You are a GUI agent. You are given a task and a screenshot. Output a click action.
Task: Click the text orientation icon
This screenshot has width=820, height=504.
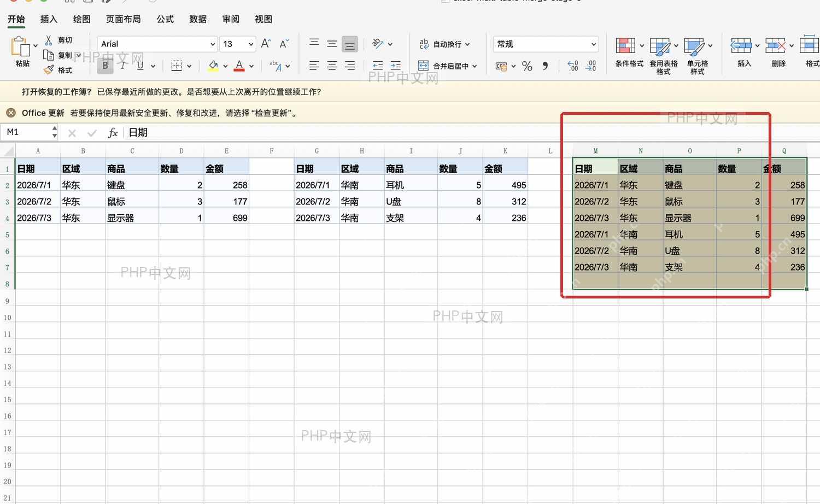[x=378, y=44]
